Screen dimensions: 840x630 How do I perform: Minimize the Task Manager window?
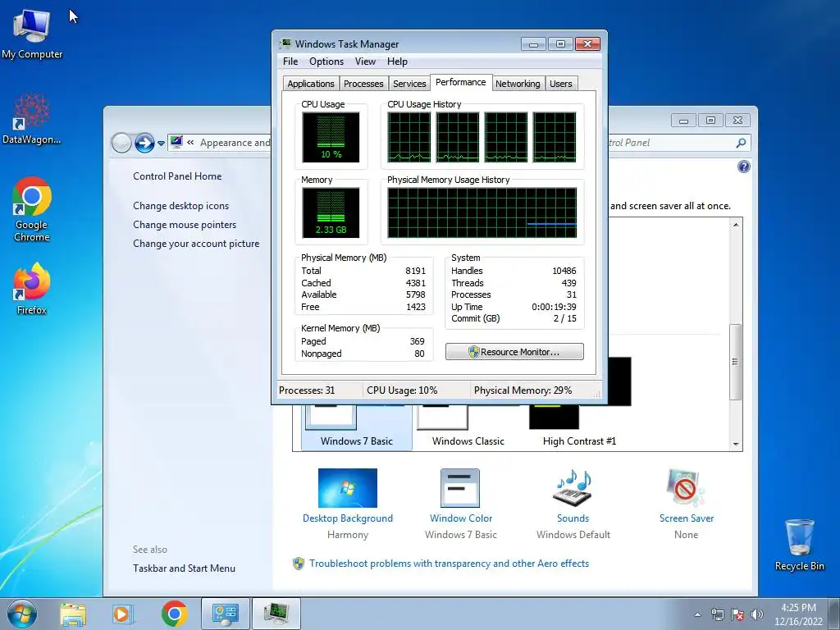pyautogui.click(x=533, y=44)
